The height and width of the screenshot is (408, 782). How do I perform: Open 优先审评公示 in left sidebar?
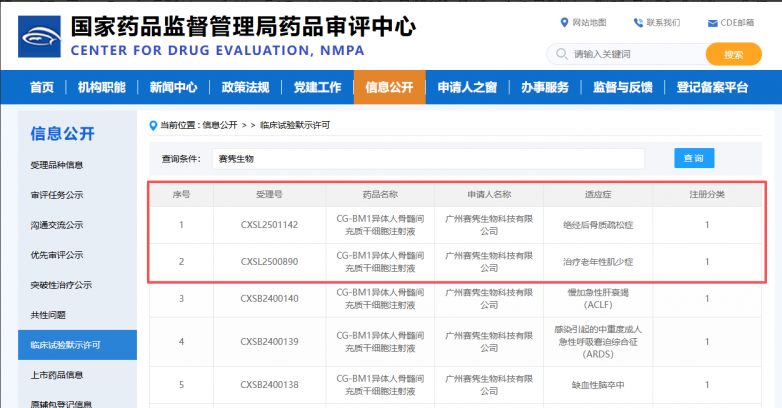tap(57, 255)
